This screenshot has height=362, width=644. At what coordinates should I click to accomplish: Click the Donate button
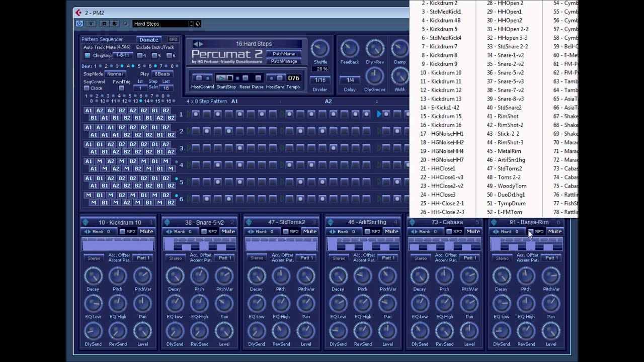148,39
